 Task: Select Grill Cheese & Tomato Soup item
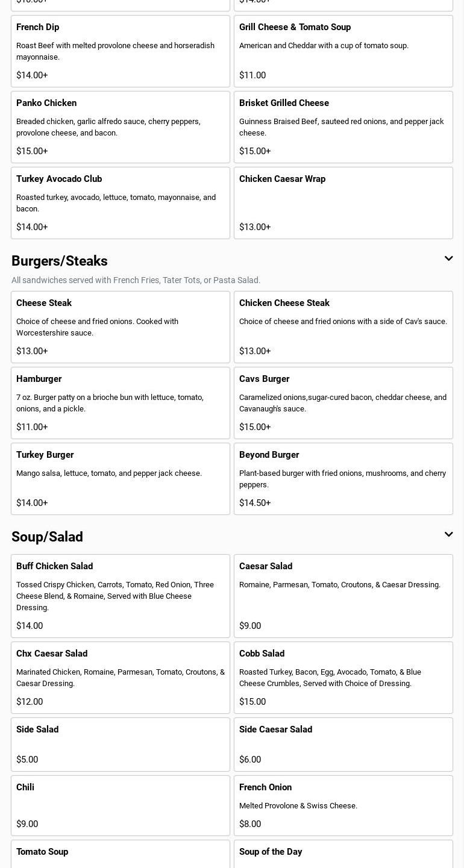(x=343, y=51)
